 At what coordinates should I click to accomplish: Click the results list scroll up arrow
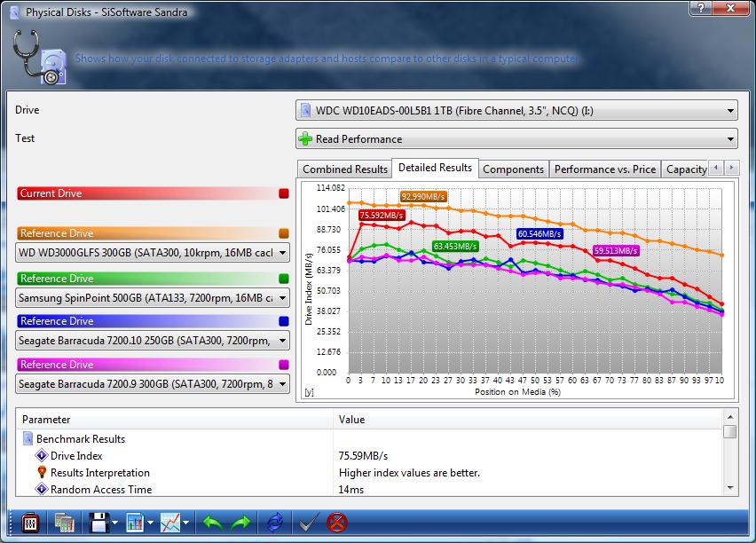[x=730, y=416]
